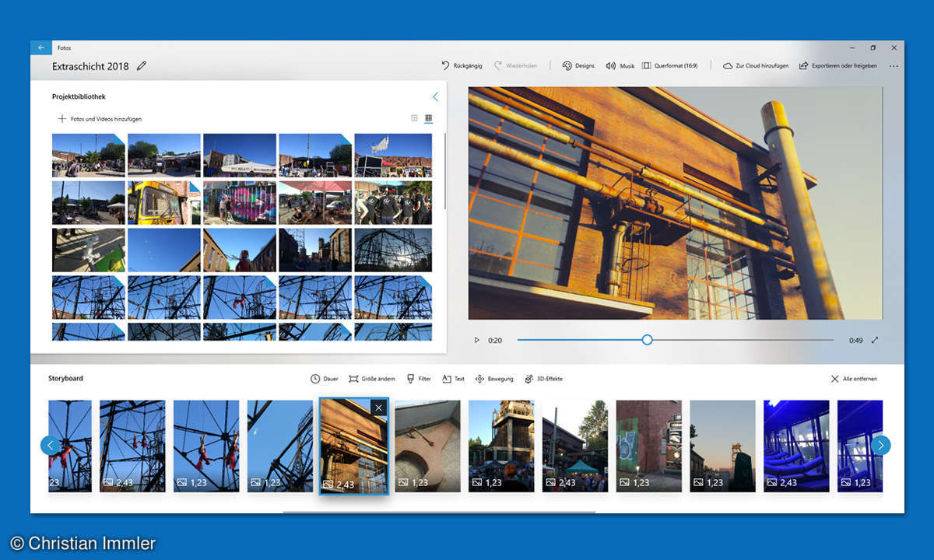Open the Größe ändern resize tool
Image resolution: width=934 pixels, height=560 pixels.
[x=372, y=379]
